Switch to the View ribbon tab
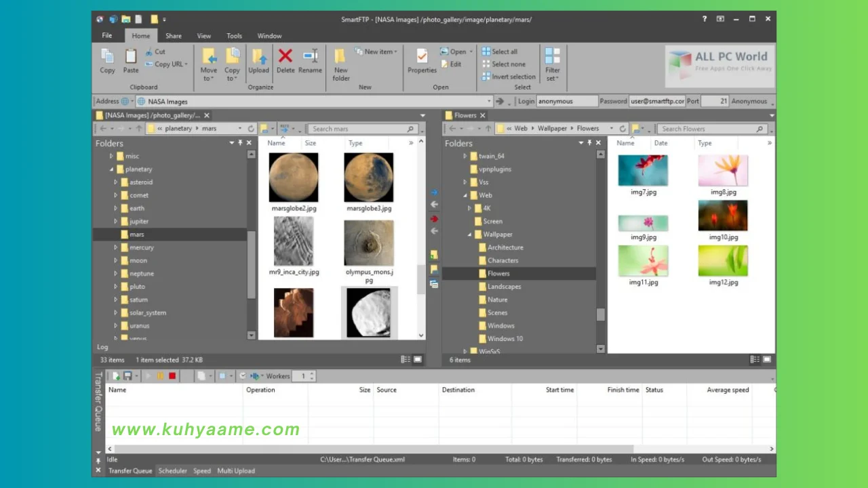The height and width of the screenshot is (488, 868). pyautogui.click(x=204, y=36)
